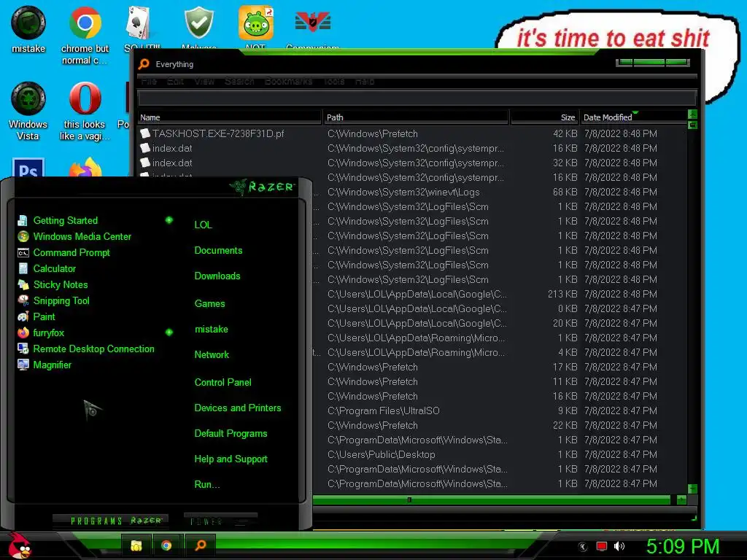The height and width of the screenshot is (560, 747).
Task: Open the Help menu in Everything
Action: (x=365, y=82)
